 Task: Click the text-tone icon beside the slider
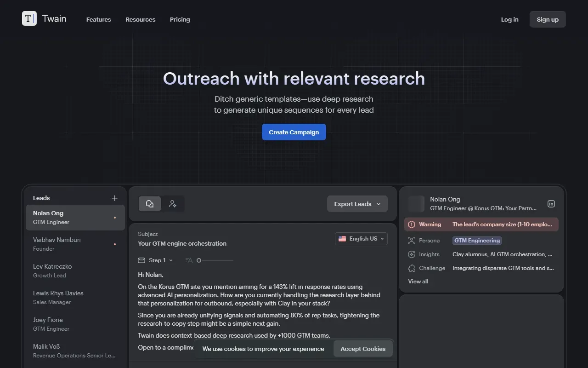point(189,260)
